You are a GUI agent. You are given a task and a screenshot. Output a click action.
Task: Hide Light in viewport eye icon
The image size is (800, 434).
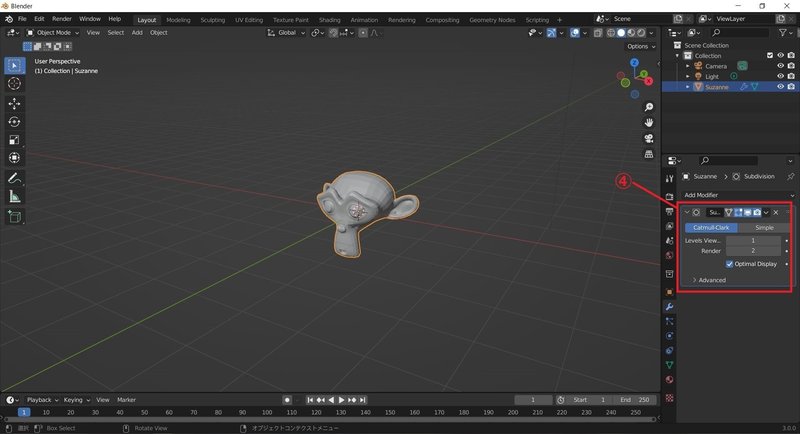[780, 76]
